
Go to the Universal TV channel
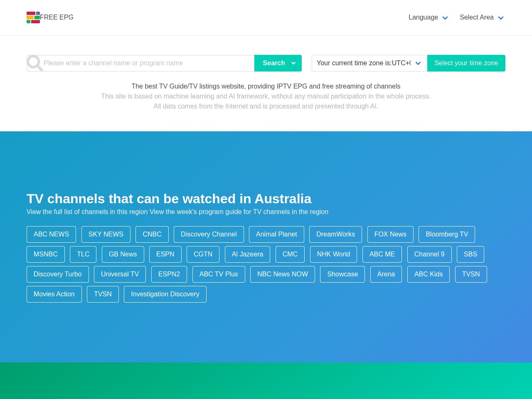point(120,274)
